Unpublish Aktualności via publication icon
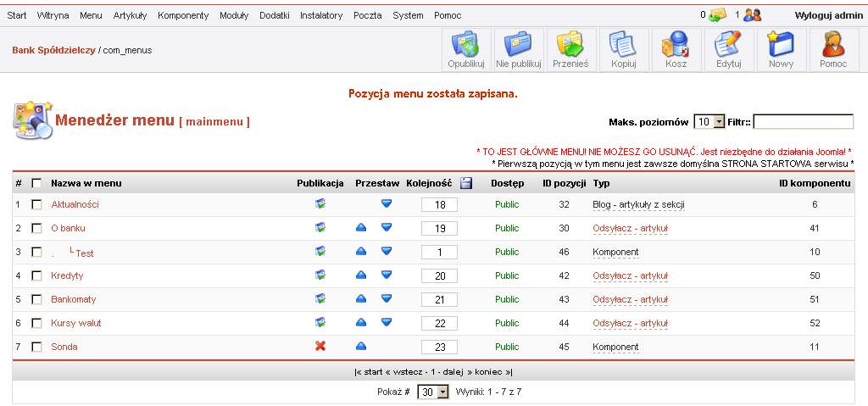 [x=320, y=203]
